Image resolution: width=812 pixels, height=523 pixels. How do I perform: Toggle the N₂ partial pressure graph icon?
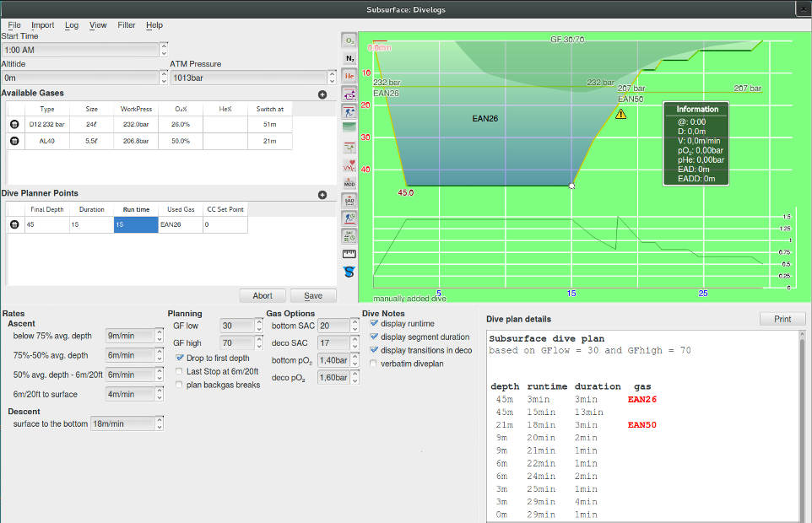(x=349, y=58)
